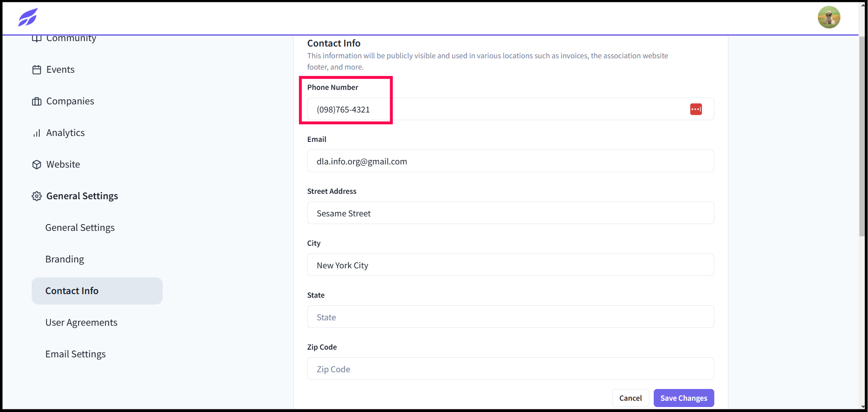Click the Phone Number field label
This screenshot has width=868, height=412.
[333, 87]
